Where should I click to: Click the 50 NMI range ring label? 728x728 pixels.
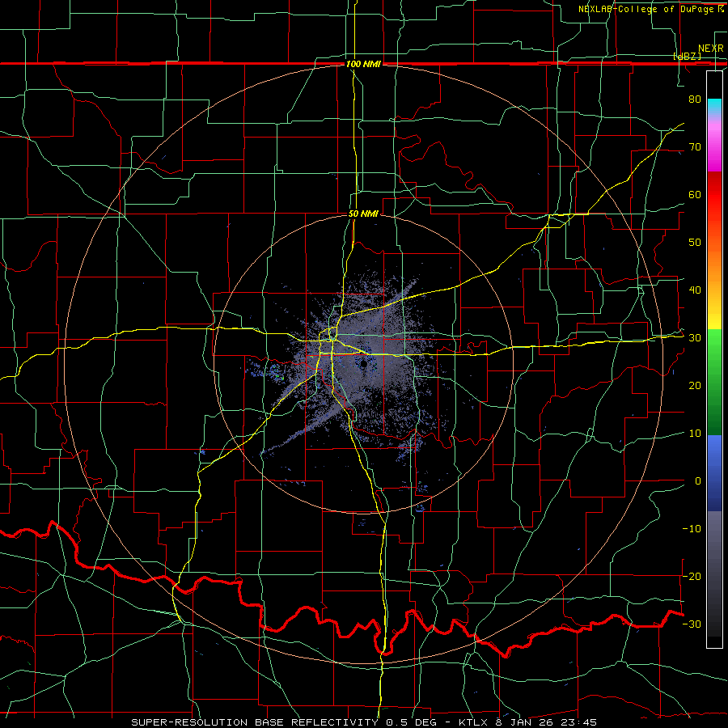pyautogui.click(x=363, y=214)
